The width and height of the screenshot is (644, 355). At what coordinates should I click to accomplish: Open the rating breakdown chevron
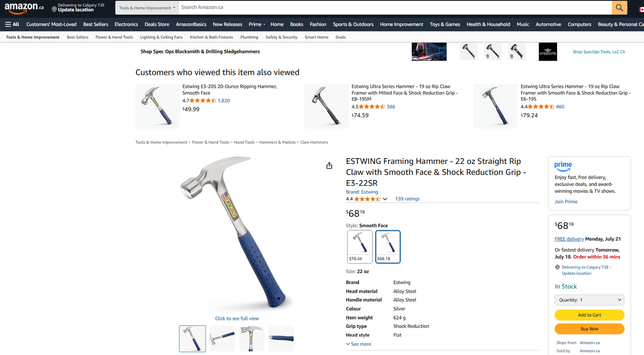(x=385, y=199)
